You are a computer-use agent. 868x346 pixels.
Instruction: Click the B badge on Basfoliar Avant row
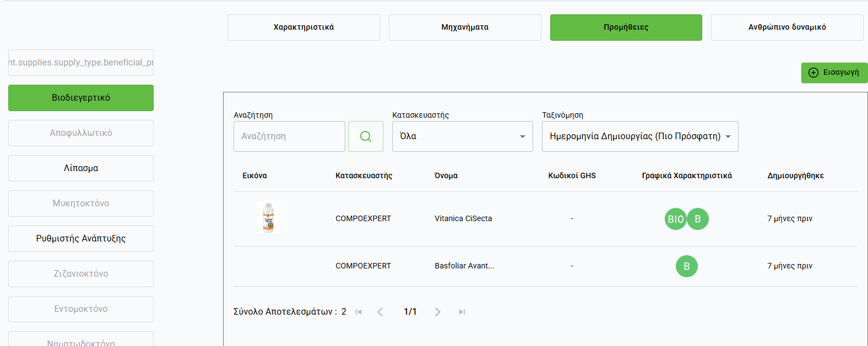[686, 266]
